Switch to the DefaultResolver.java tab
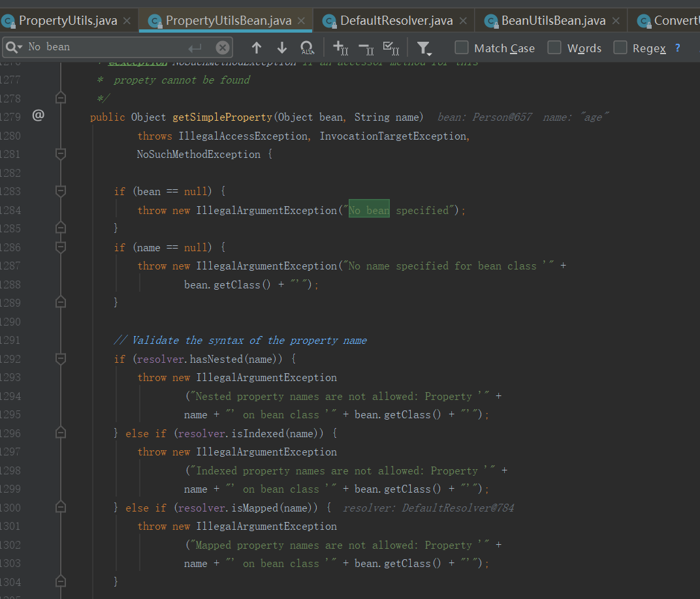The height and width of the screenshot is (599, 700). pos(396,20)
